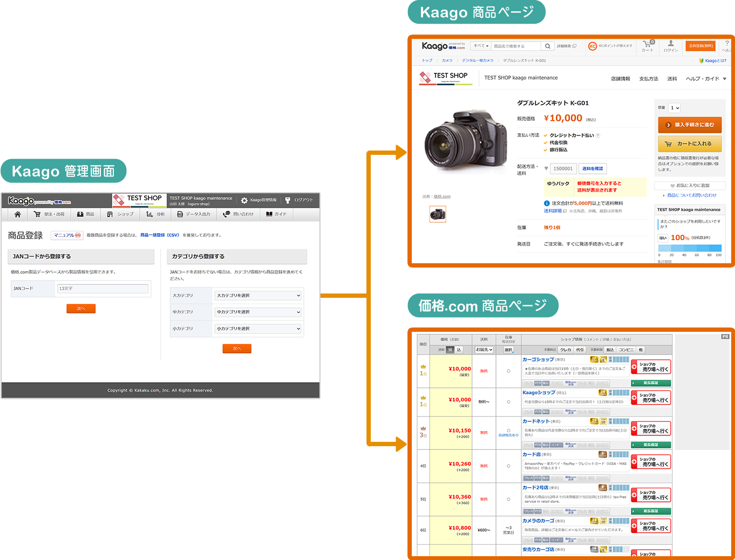
Task: Click the 8 years badge for カード2号店
Action: 603,488
